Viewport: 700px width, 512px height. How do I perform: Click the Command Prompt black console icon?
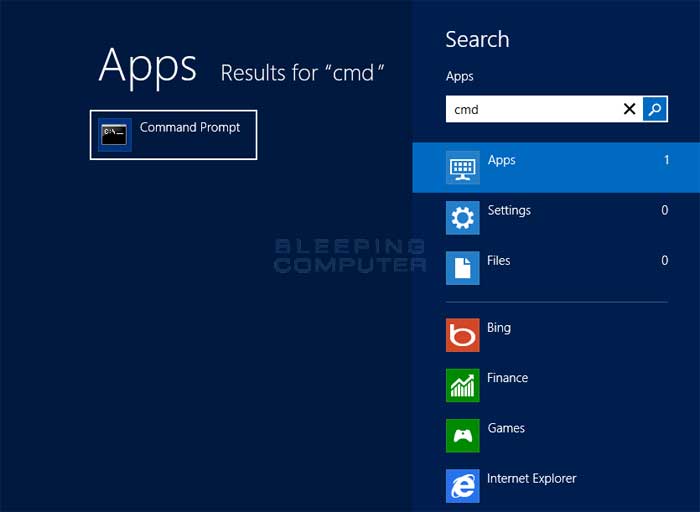coord(114,135)
